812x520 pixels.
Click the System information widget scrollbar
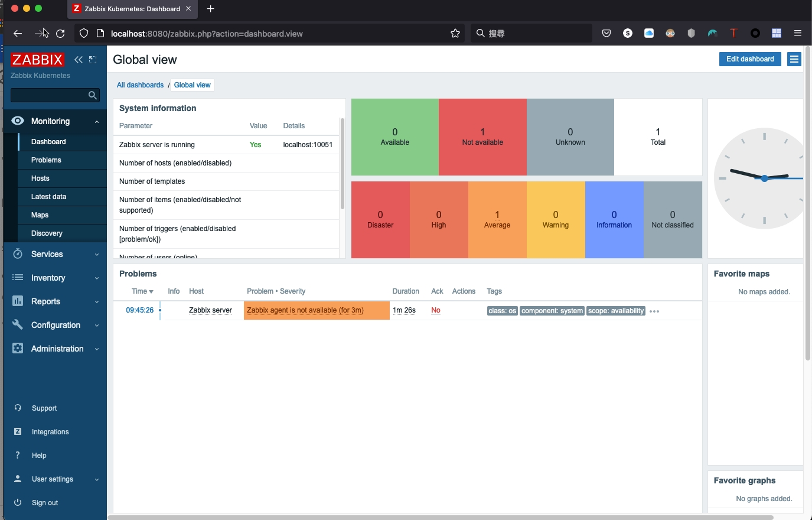tap(342, 164)
